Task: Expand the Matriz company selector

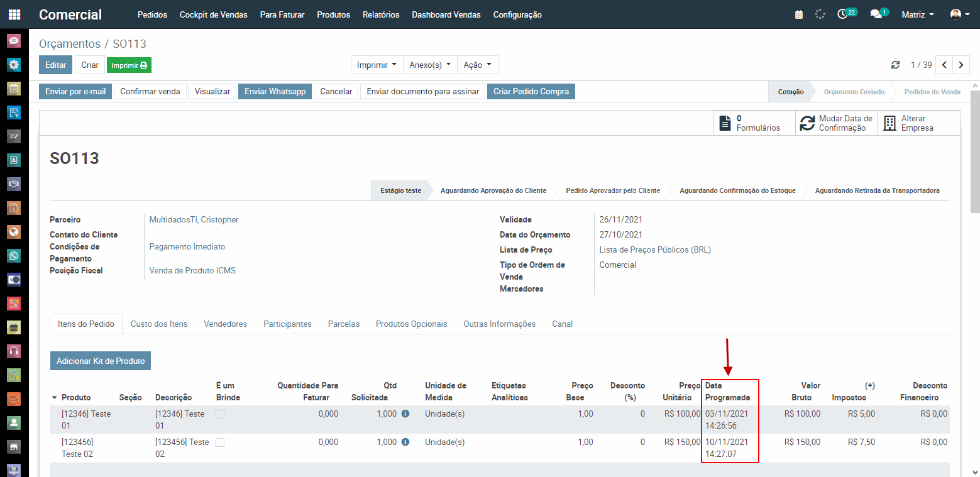Action: [x=918, y=14]
